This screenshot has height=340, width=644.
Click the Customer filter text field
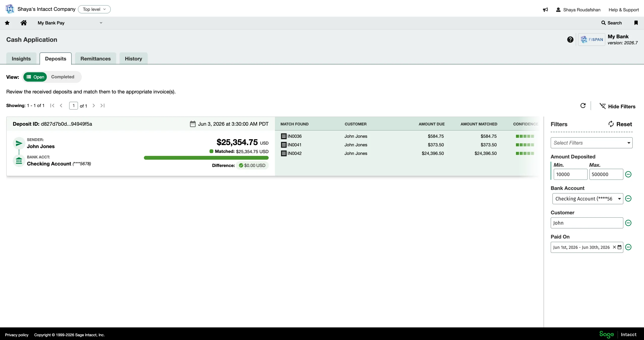[x=587, y=223]
